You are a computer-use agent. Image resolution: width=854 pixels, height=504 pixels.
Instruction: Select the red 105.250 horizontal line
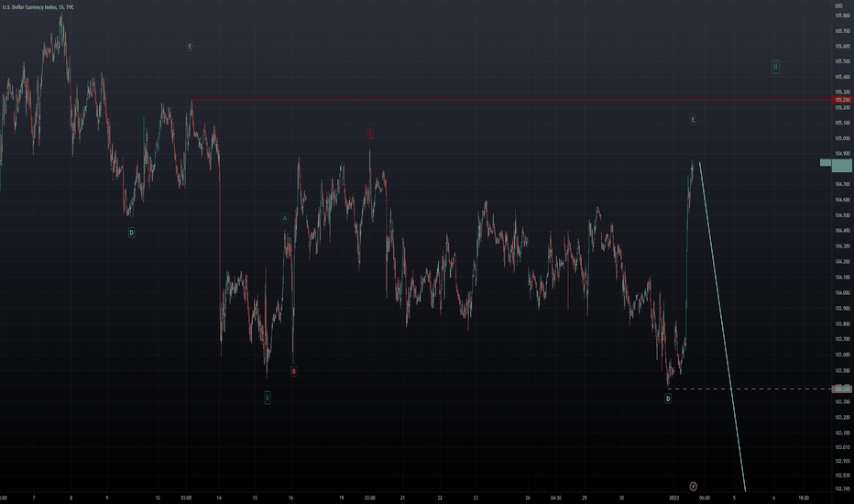click(x=512, y=100)
